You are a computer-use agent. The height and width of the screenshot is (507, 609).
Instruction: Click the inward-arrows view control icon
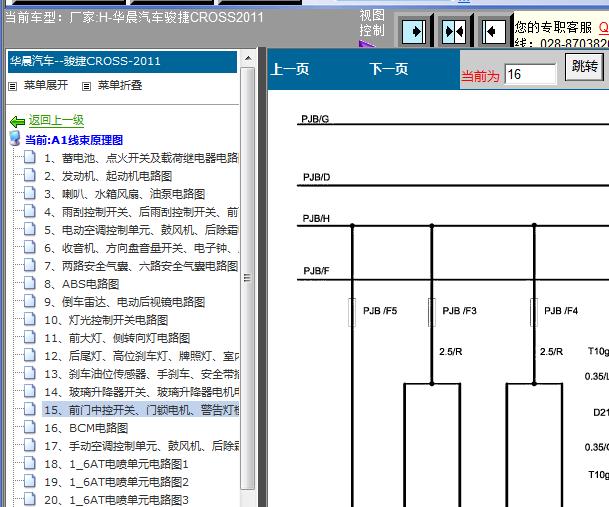[x=454, y=31]
